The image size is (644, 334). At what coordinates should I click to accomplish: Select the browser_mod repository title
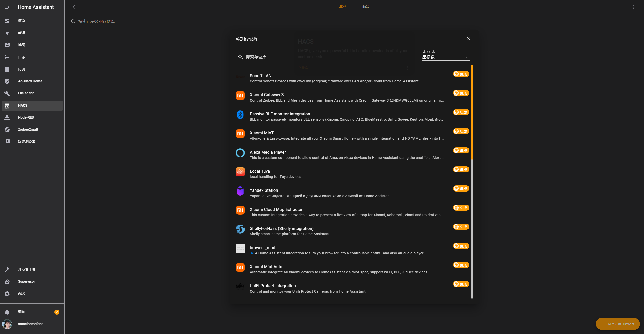coord(262,248)
